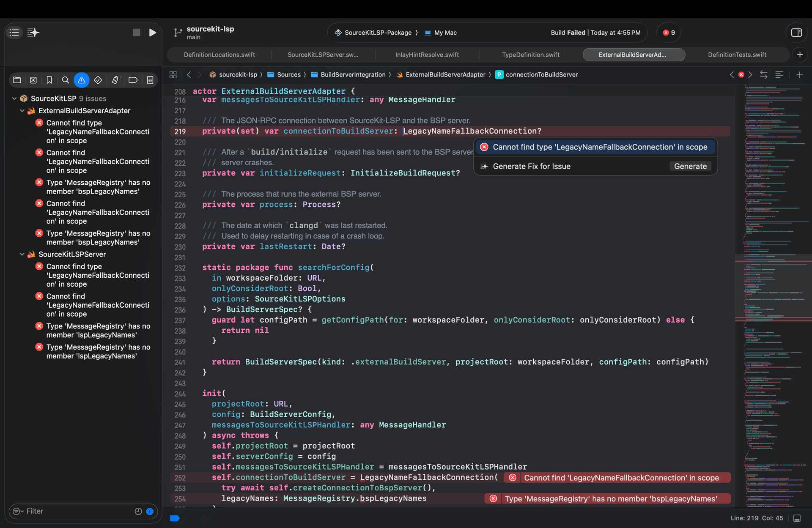This screenshot has height=528, width=812.
Task: Show the Issue navigator warning icon
Action: pyautogui.click(x=81, y=80)
